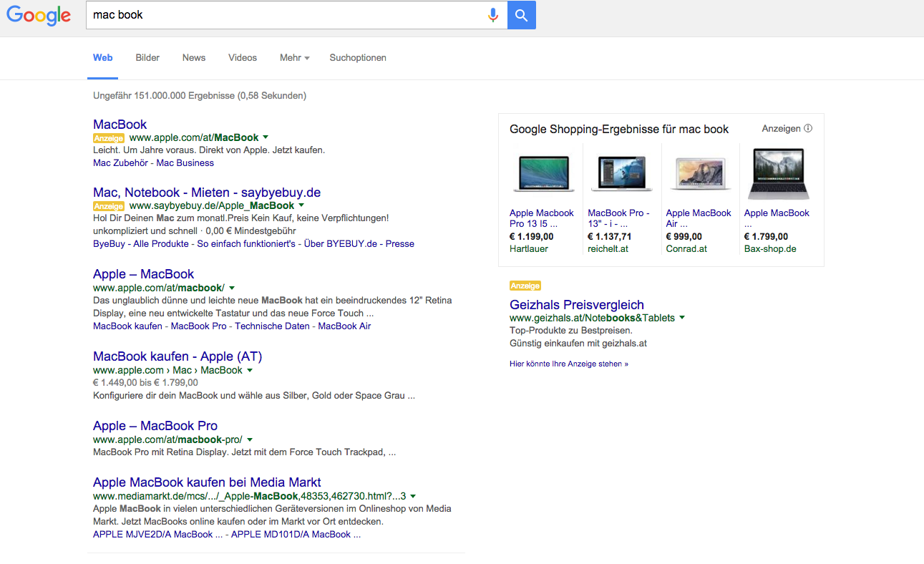Image resolution: width=924 pixels, height=564 pixels.
Task: Expand arrow beside www.apple.com/at/macbook/ URL
Action: [232, 288]
